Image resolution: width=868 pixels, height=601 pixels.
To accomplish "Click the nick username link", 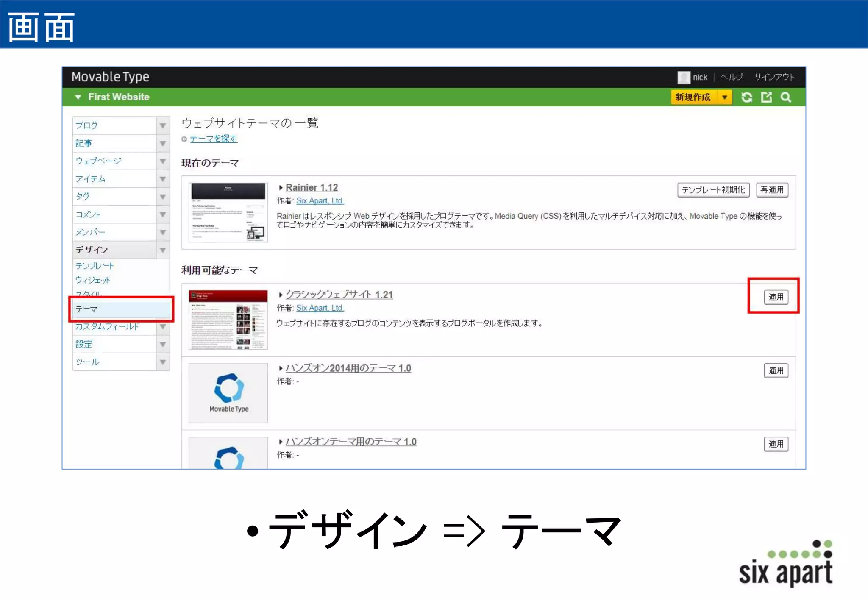I will pos(700,78).
